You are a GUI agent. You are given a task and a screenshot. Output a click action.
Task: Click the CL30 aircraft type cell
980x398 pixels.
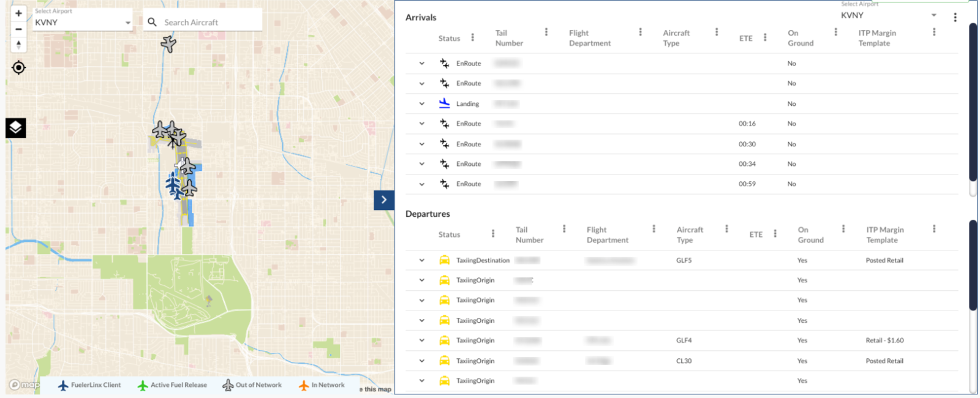(x=684, y=361)
